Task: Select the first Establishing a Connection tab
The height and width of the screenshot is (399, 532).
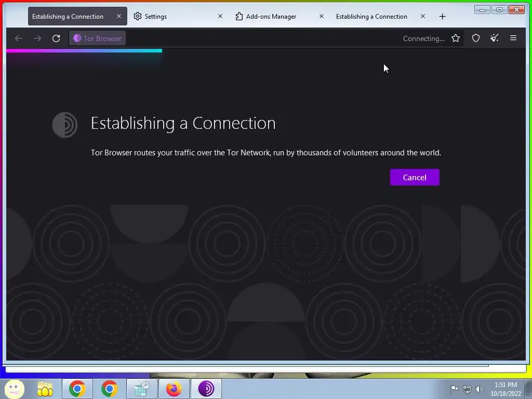Action: pos(77,16)
